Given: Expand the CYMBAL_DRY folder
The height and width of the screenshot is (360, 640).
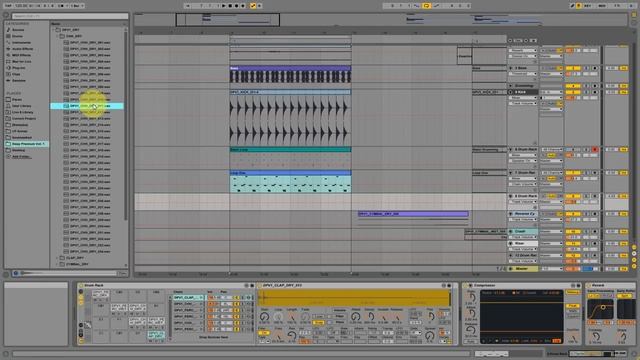Looking at the screenshot, I should tap(58, 264).
